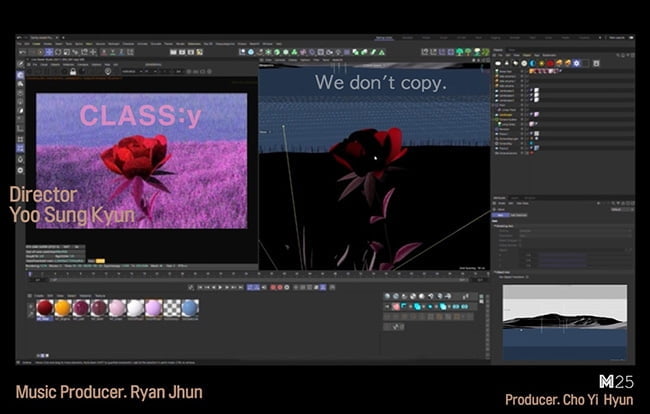Toggle the Live Viewer lock resolution icon
This screenshot has height=414, width=650.
coord(73,72)
